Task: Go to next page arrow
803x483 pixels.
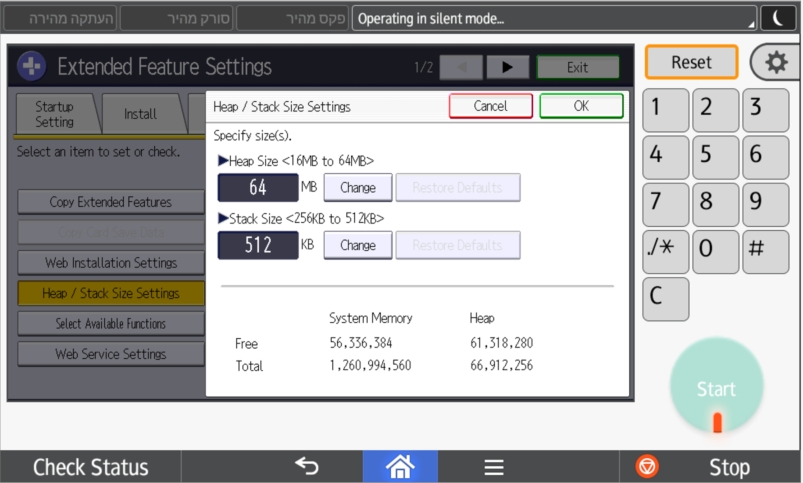Action: [x=508, y=67]
